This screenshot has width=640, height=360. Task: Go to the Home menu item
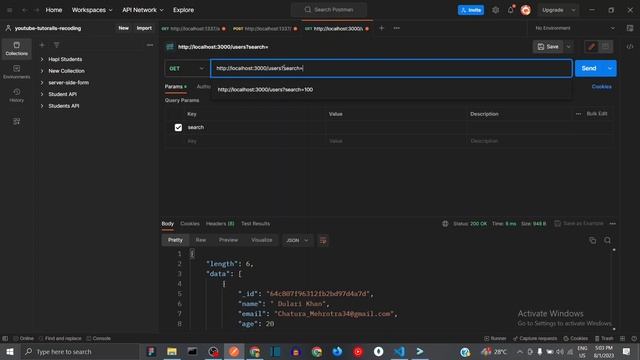[54, 10]
